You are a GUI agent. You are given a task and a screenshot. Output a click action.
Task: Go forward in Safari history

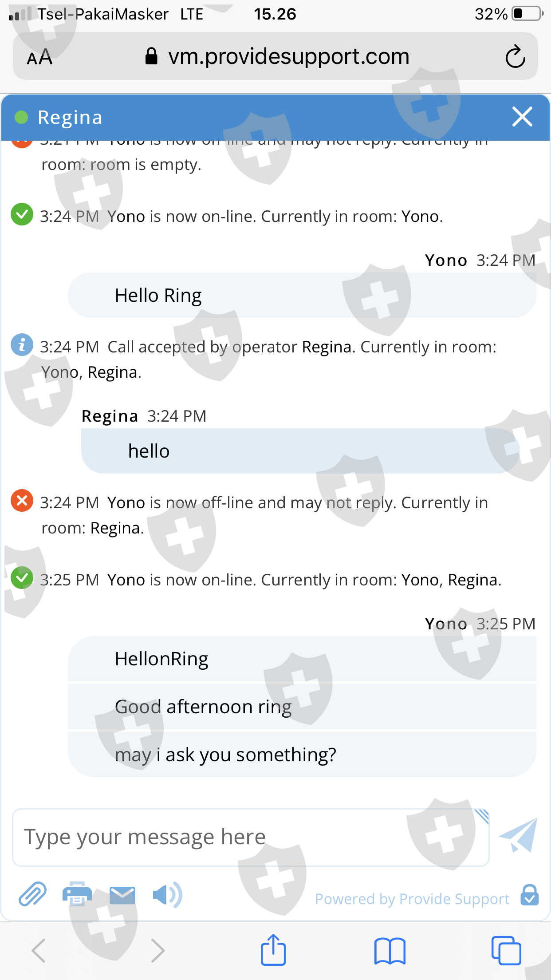(157, 951)
